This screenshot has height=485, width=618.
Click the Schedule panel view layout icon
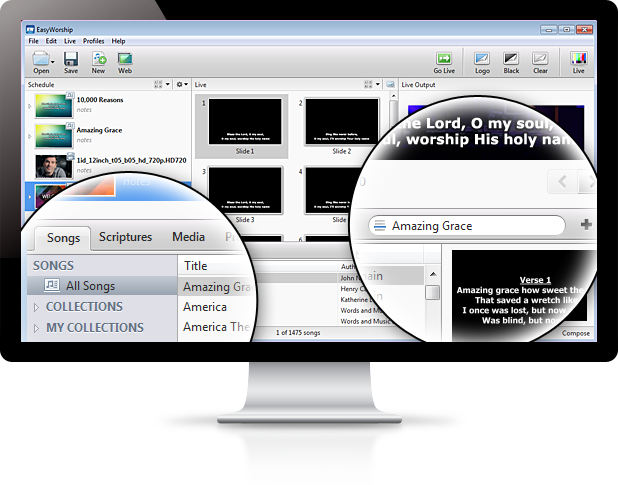tap(158, 84)
